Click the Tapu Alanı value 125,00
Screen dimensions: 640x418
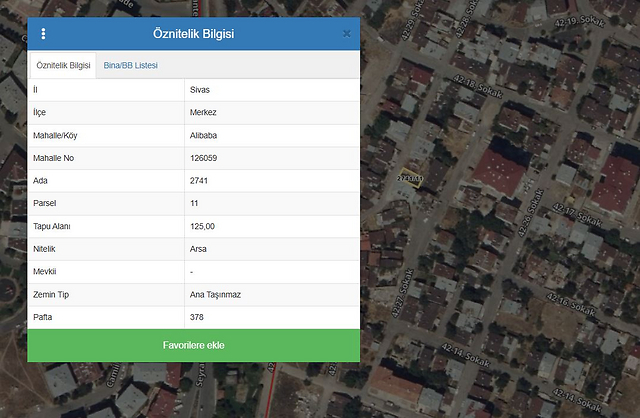coord(202,226)
